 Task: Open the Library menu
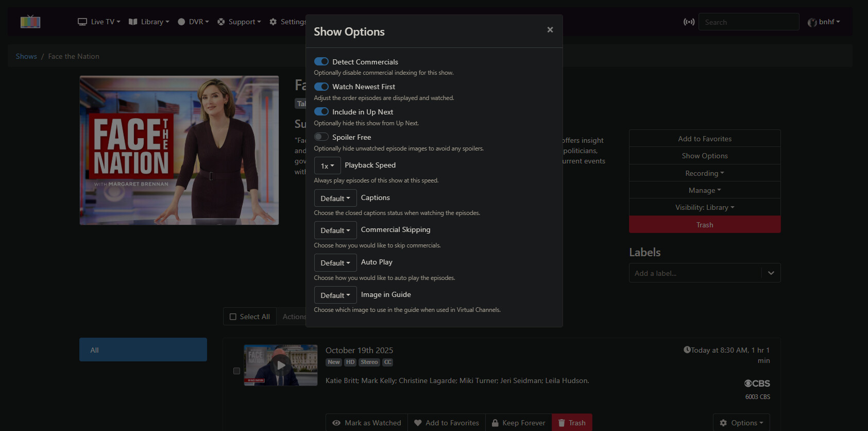[149, 22]
